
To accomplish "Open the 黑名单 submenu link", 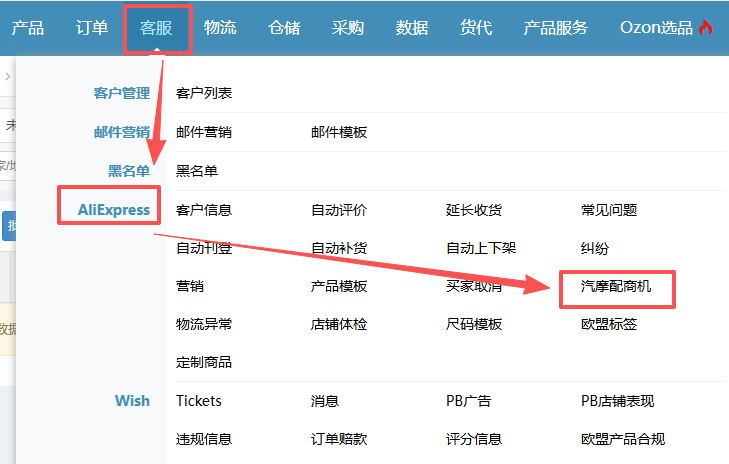I will tap(197, 170).
